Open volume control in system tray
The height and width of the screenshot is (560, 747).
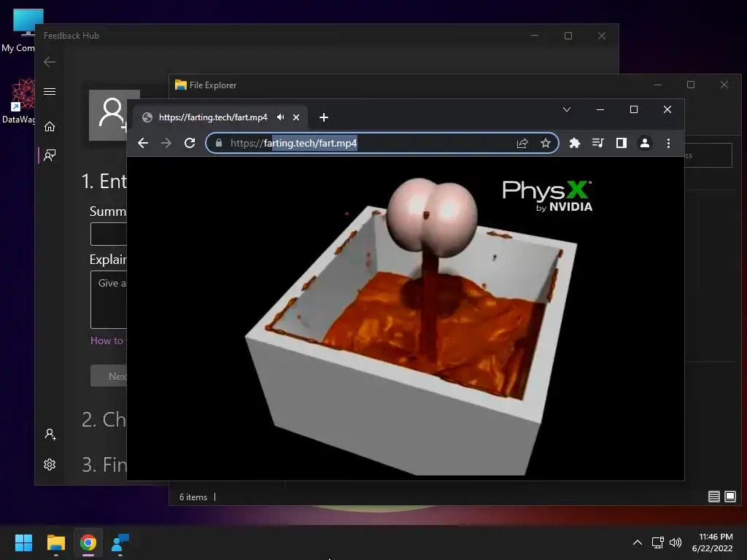[676, 542]
